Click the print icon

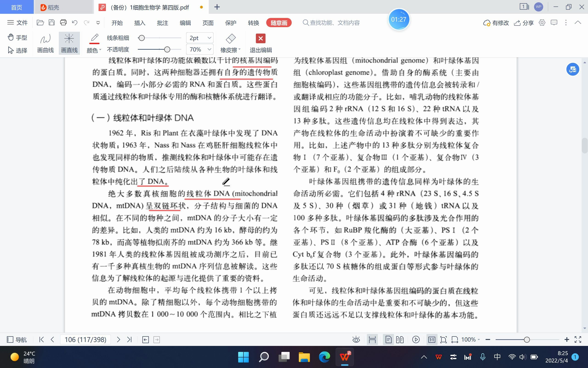pyautogui.click(x=63, y=23)
